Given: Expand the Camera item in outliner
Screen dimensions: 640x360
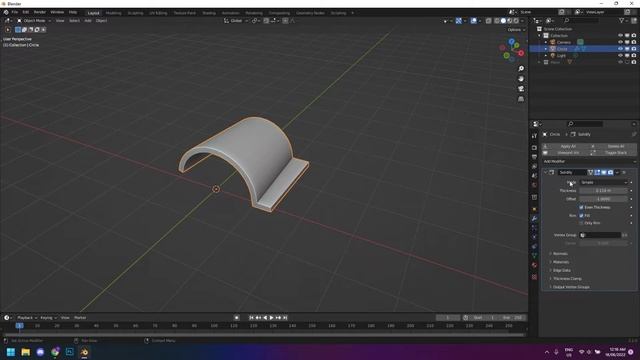Looking at the screenshot, I should [x=546, y=42].
